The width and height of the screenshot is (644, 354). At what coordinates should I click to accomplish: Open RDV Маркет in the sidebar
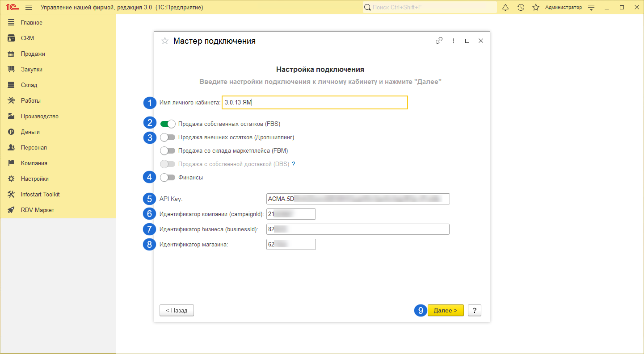tap(37, 210)
